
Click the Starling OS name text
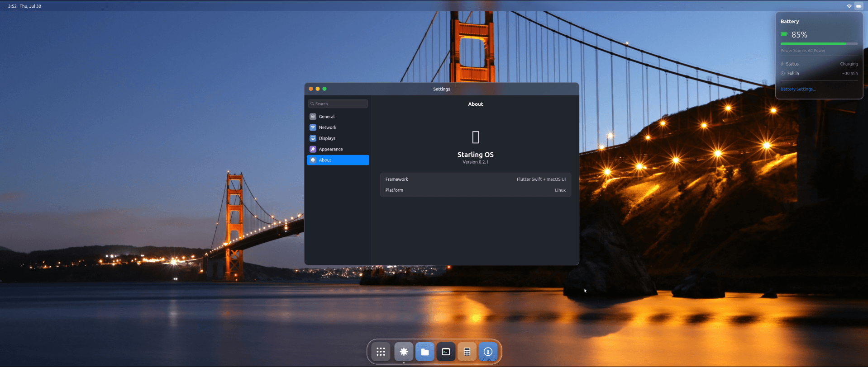476,155
